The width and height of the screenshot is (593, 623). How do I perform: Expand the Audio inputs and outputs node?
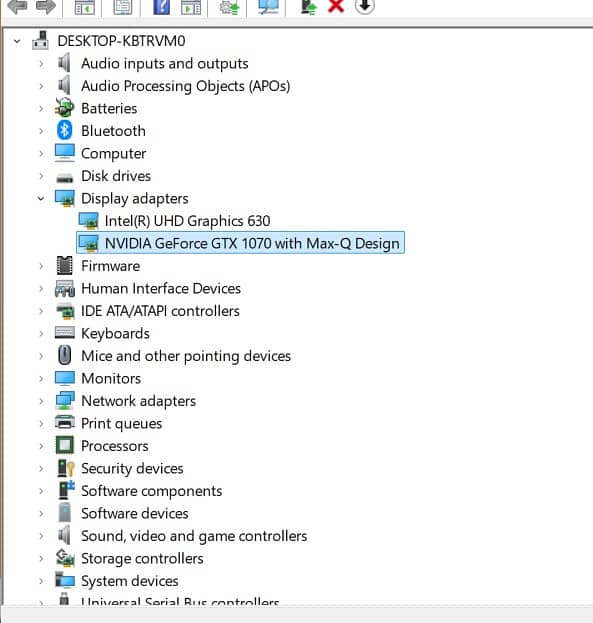(41, 63)
